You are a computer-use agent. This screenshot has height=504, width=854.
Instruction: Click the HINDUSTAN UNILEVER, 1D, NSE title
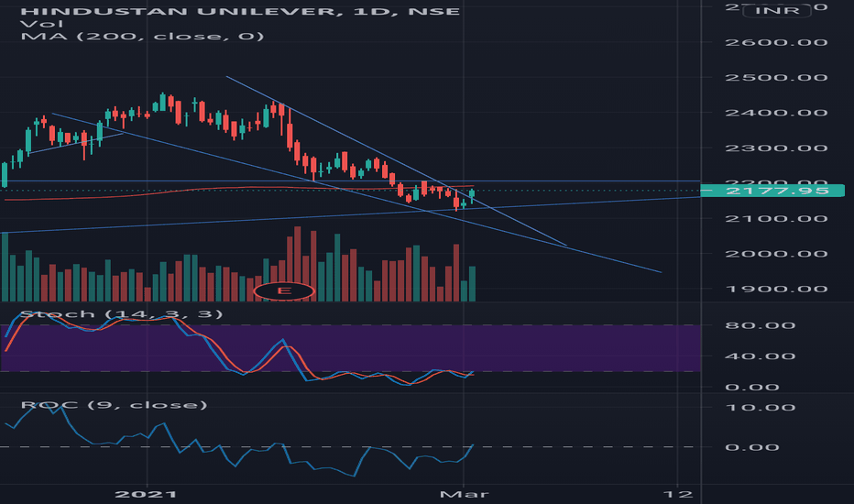click(240, 11)
